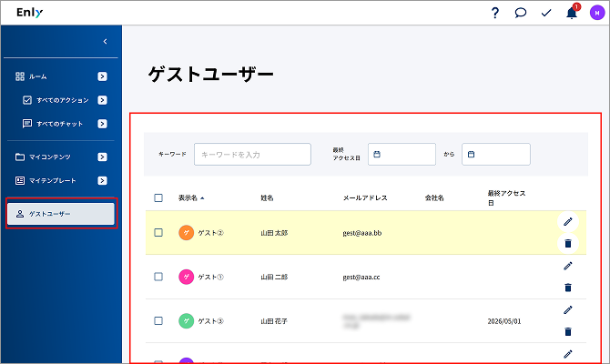Click the 会社名 column header
Image resolution: width=610 pixels, height=364 pixels.
click(x=434, y=198)
